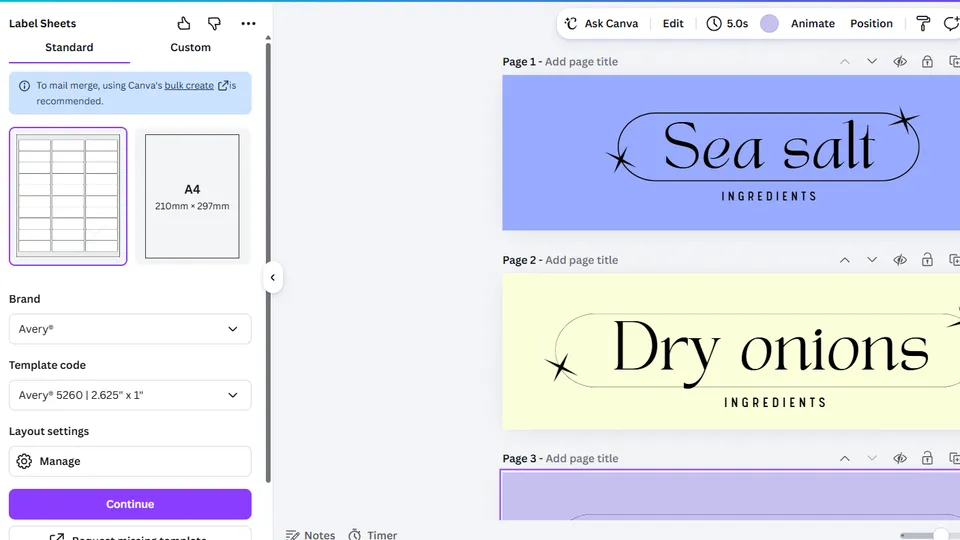Select the Dry onions heading text
Image resolution: width=960 pixels, height=540 pixels.
click(x=771, y=351)
